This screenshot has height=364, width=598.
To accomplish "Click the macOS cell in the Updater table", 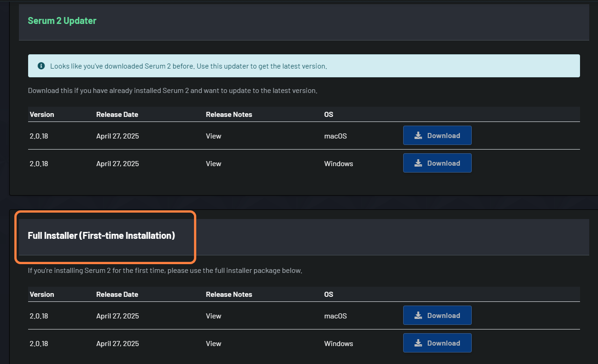I will click(x=335, y=136).
